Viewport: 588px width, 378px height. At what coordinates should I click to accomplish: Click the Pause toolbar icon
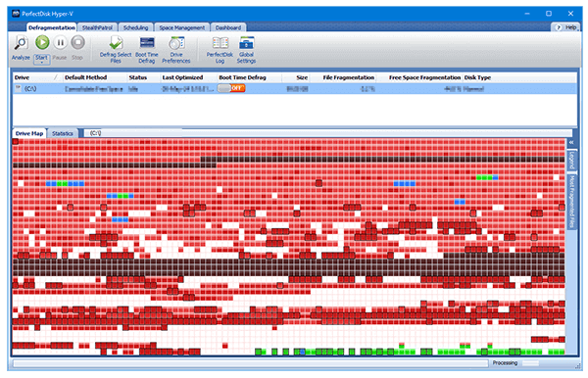pos(60,42)
